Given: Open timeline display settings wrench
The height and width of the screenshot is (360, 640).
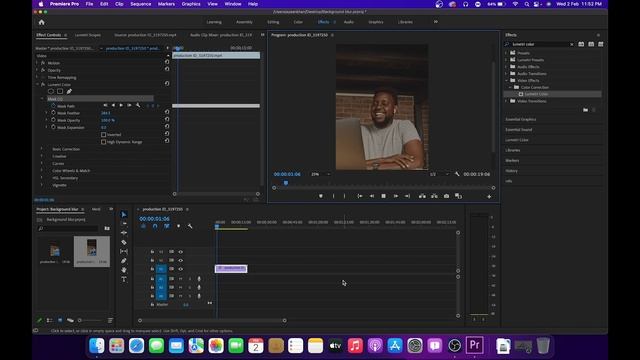Looking at the screenshot, I should click(190, 226).
